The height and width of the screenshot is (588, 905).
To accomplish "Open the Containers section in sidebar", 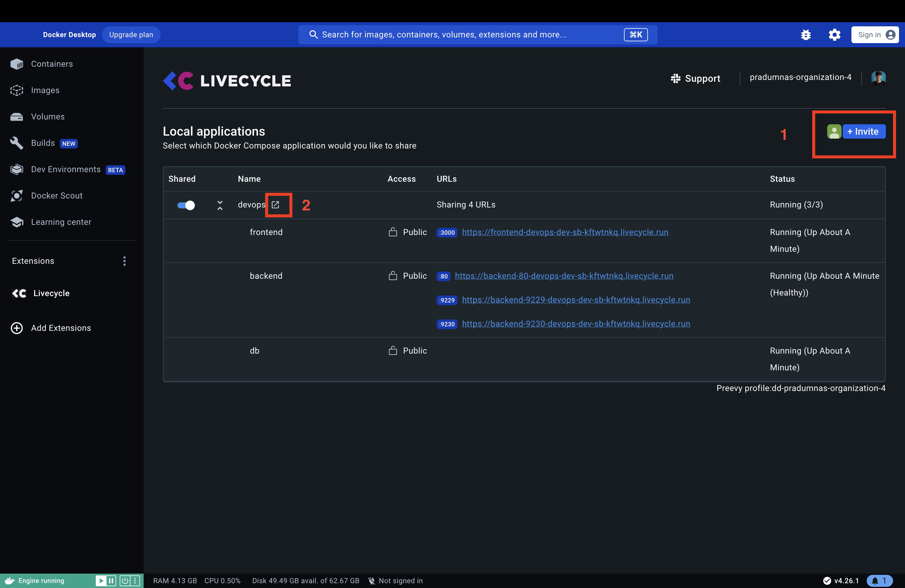I will (x=52, y=63).
